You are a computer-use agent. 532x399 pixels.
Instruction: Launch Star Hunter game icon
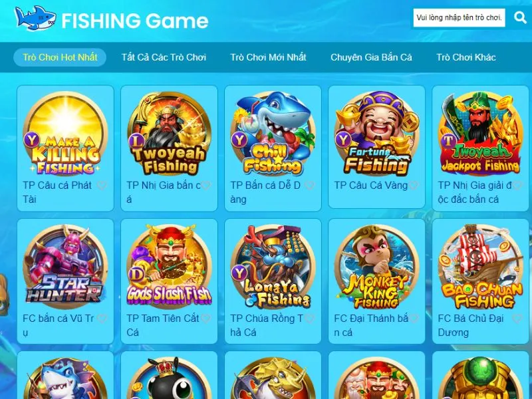click(x=65, y=267)
